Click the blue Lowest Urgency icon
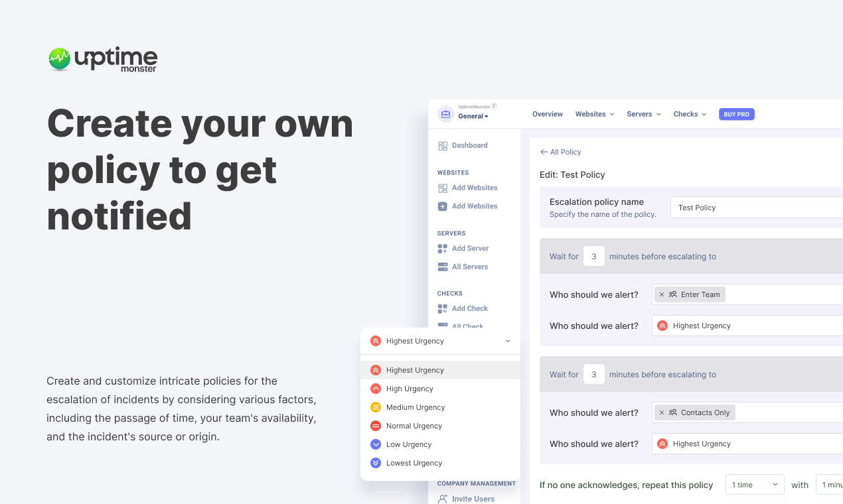This screenshot has width=843, height=504. pyautogui.click(x=376, y=463)
